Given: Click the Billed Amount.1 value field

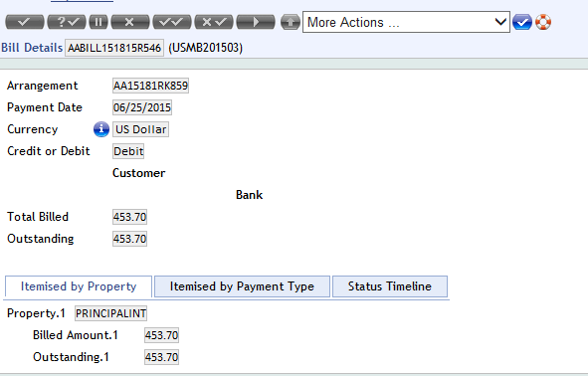Looking at the screenshot, I should (x=161, y=335).
